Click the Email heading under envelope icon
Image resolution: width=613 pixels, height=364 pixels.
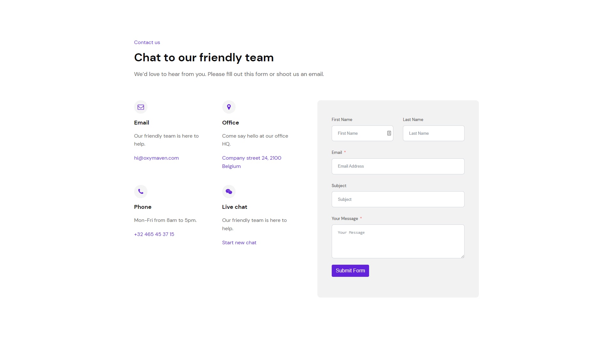point(141,123)
